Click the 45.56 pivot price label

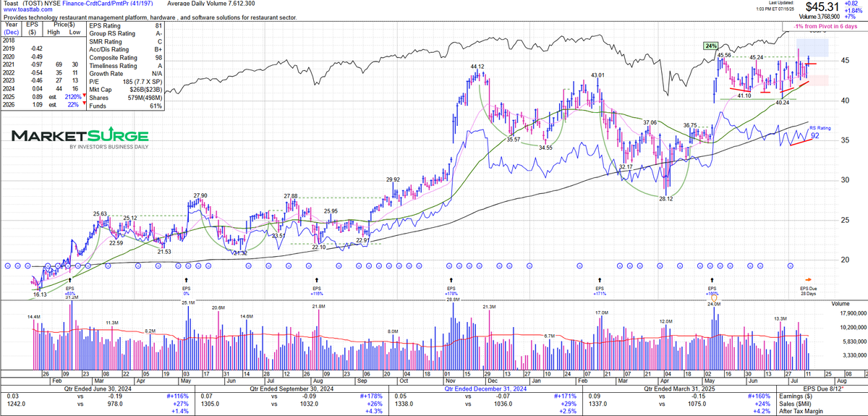[724, 55]
